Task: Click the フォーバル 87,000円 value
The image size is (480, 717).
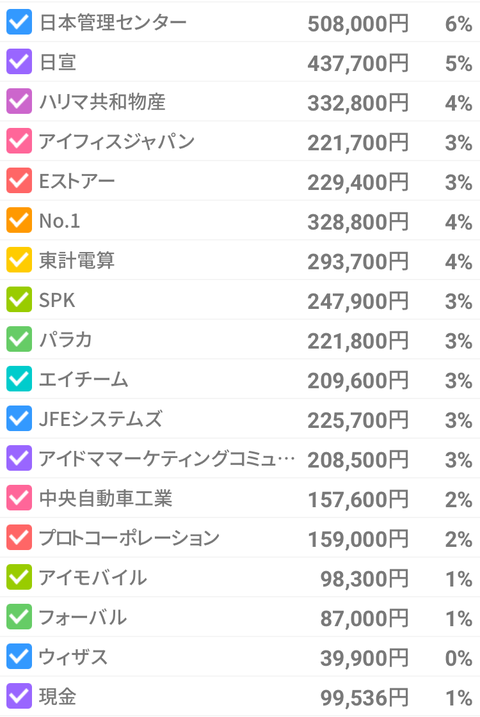Action: point(364,618)
